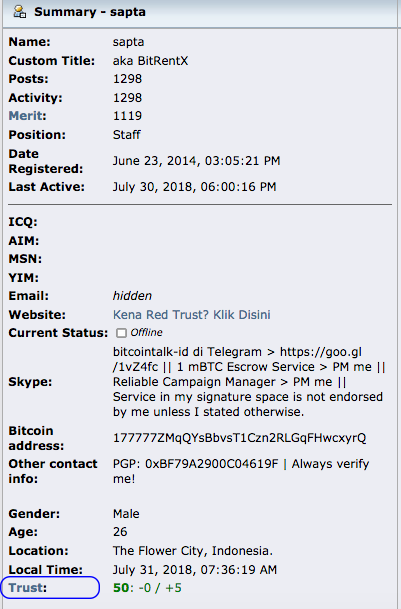Click the user profile icon beside Summary

(x=20, y=12)
